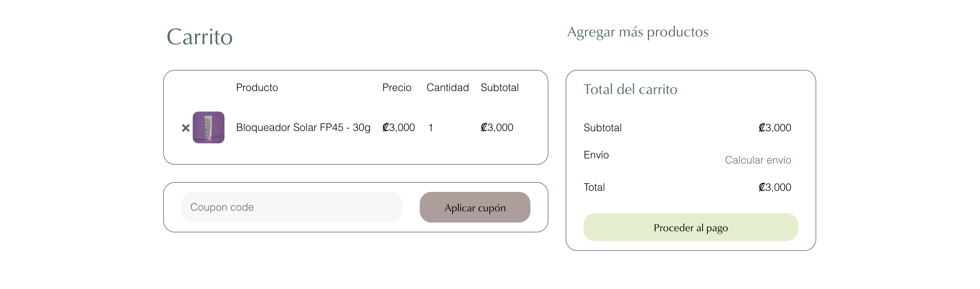Click the Subtotal column header in product table

click(x=500, y=88)
